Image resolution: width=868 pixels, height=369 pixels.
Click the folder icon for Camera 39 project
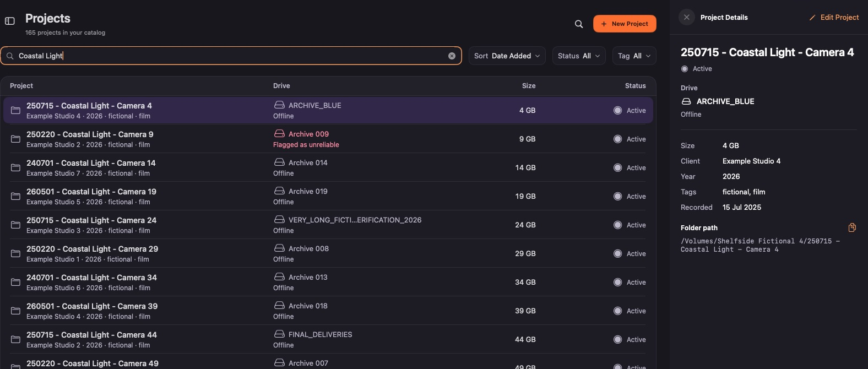click(x=16, y=311)
